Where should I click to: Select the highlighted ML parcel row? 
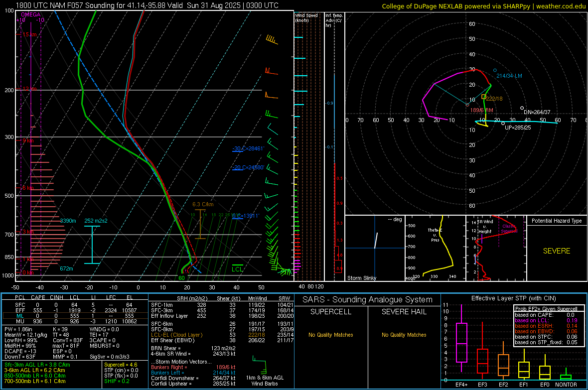tap(75, 316)
